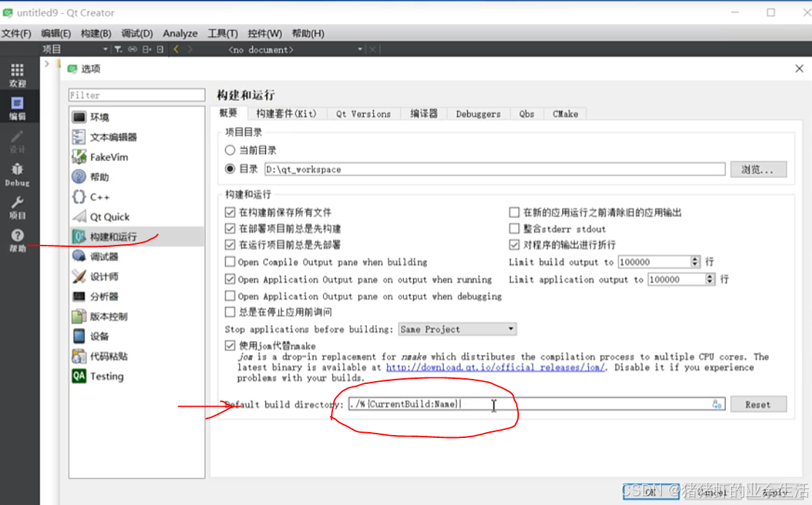Select Qt Quick category
The width and height of the screenshot is (812, 505).
point(137,216)
